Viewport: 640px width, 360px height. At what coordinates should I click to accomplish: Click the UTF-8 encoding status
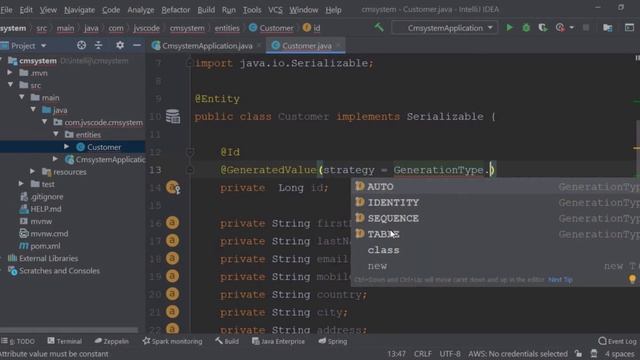tap(450, 354)
